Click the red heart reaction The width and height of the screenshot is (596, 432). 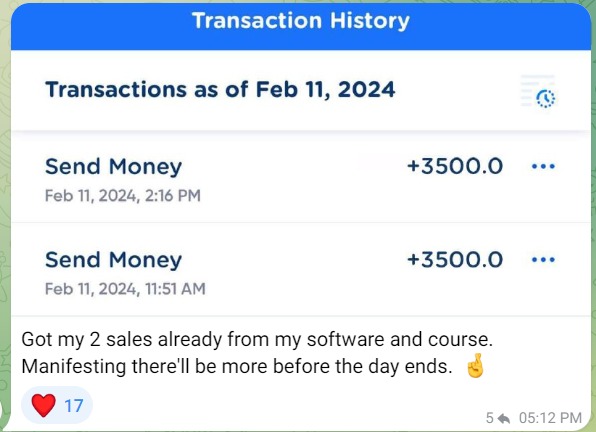pos(43,405)
